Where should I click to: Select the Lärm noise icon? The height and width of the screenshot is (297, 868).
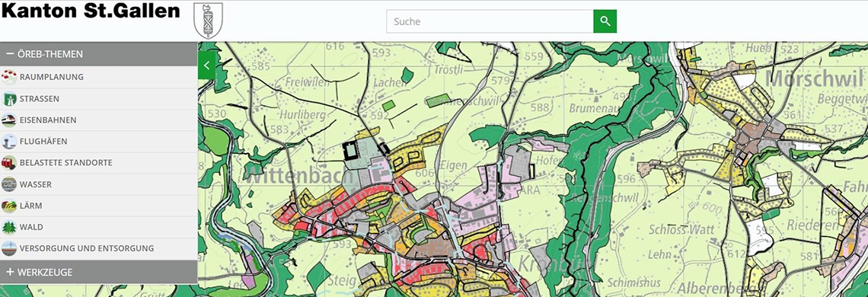(x=9, y=206)
